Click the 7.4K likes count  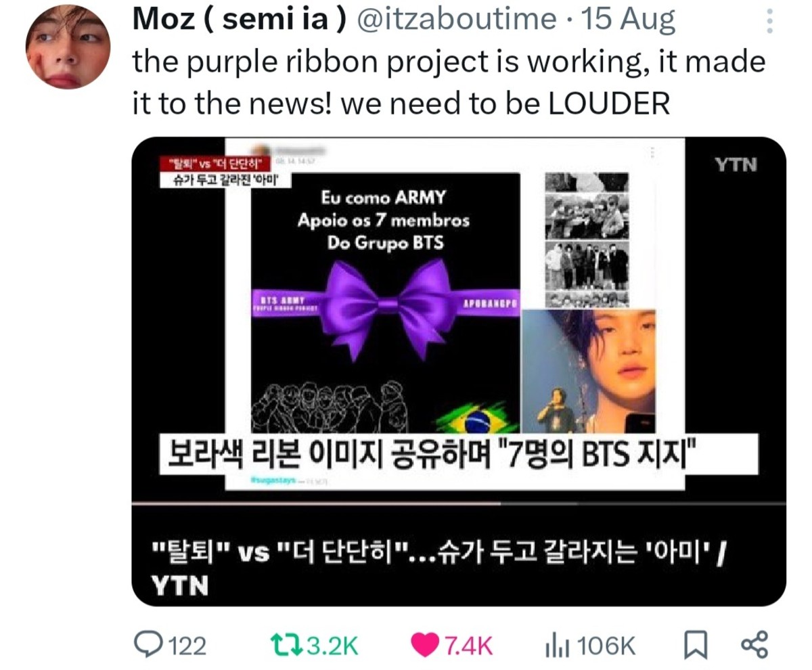[468, 646]
